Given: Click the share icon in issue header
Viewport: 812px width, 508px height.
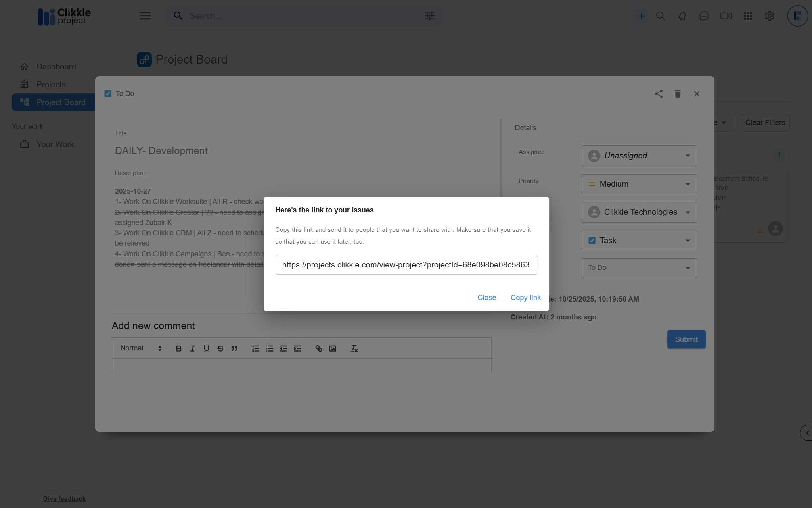Looking at the screenshot, I should (x=659, y=94).
